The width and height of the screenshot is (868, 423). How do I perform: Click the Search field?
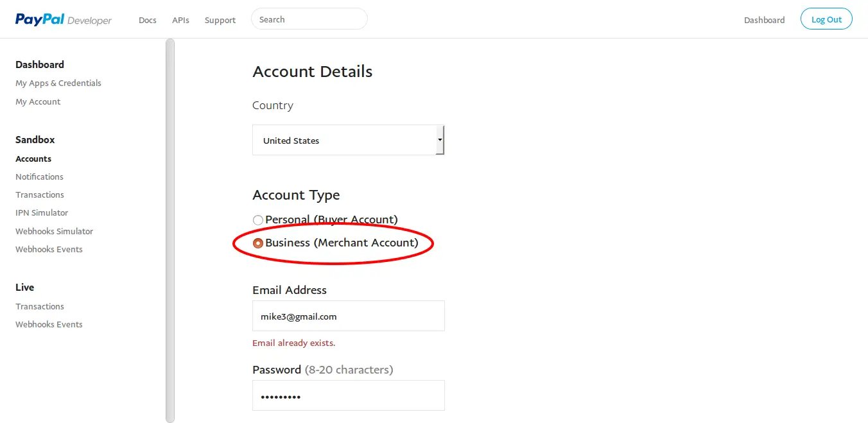(x=309, y=19)
